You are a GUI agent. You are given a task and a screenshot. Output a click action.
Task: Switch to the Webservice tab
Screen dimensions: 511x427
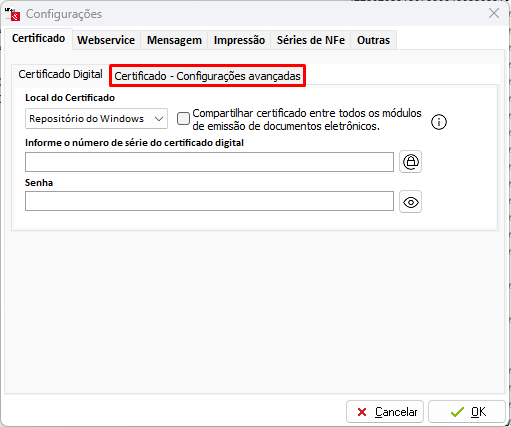[x=106, y=40]
